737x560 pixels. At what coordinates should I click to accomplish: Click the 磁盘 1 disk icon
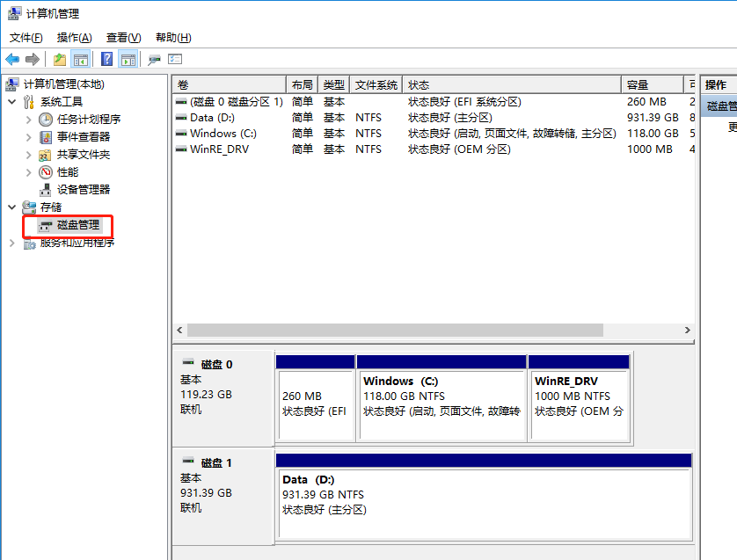[x=188, y=461]
